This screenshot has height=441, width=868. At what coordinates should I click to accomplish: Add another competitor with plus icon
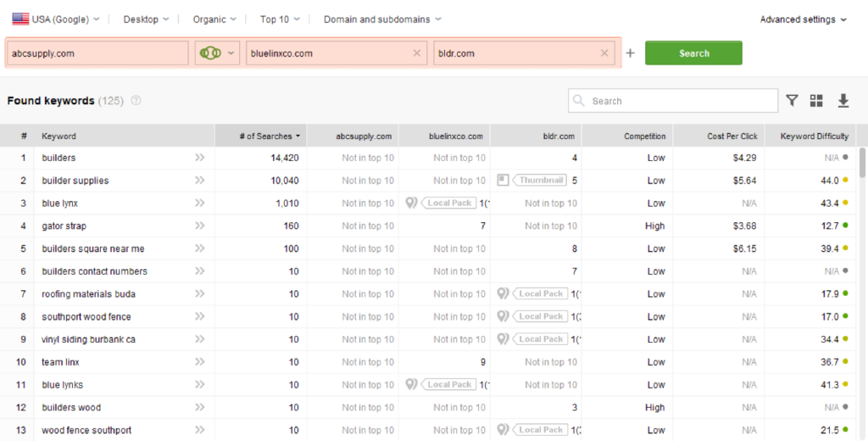[x=631, y=53]
